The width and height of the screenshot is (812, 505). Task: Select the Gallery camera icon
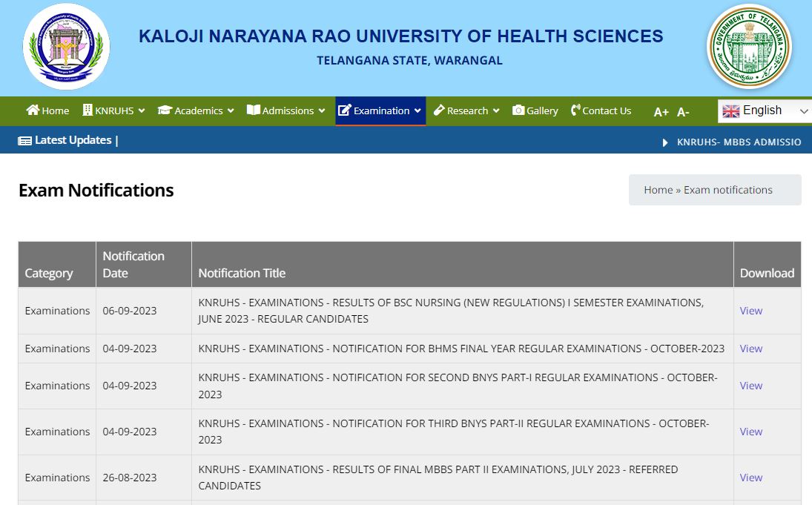coord(518,110)
